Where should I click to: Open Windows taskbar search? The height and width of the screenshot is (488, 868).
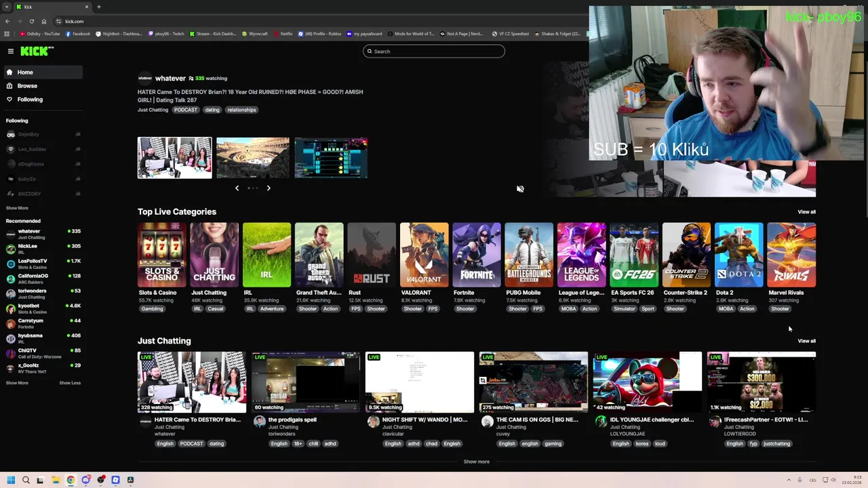tap(26, 480)
